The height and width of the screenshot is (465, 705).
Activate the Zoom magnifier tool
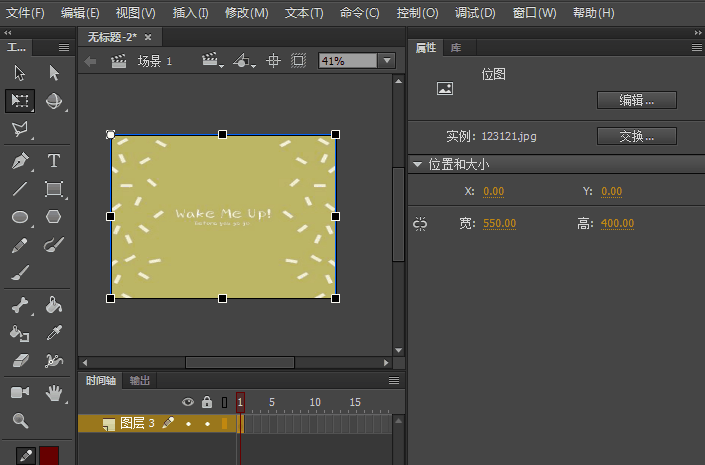(x=20, y=421)
